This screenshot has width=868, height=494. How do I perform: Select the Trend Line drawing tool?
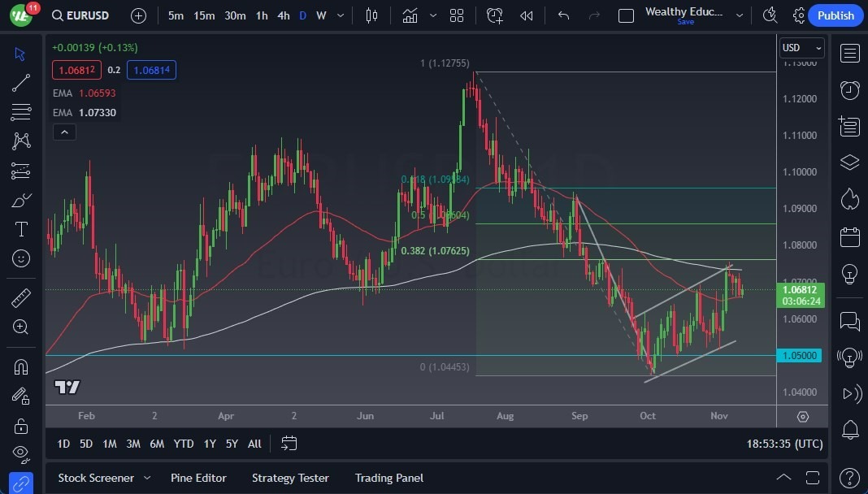coord(20,82)
